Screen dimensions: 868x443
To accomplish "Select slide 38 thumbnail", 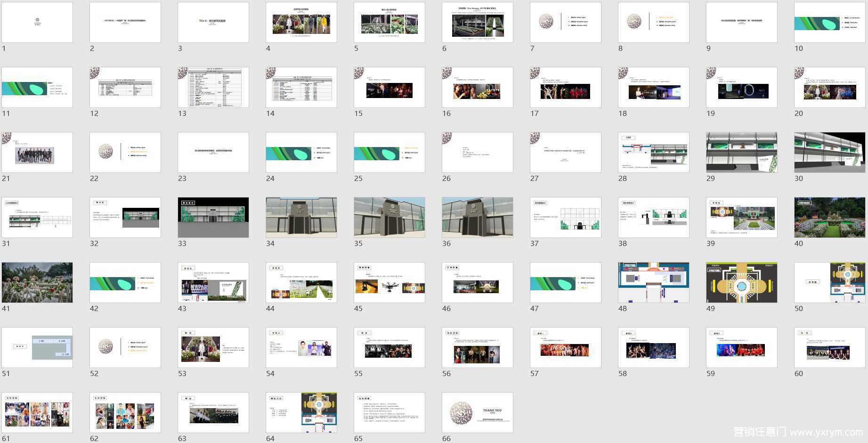I will 654,217.
